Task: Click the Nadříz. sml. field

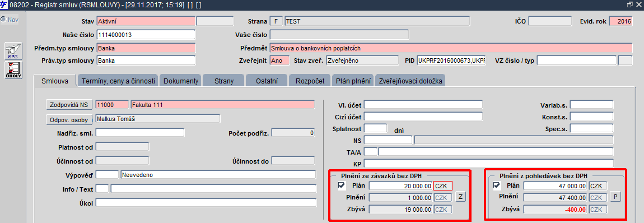Action: (139, 133)
